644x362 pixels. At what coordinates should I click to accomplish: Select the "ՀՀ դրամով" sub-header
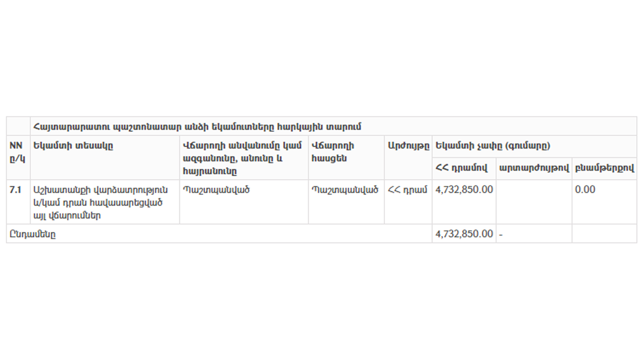(461, 168)
